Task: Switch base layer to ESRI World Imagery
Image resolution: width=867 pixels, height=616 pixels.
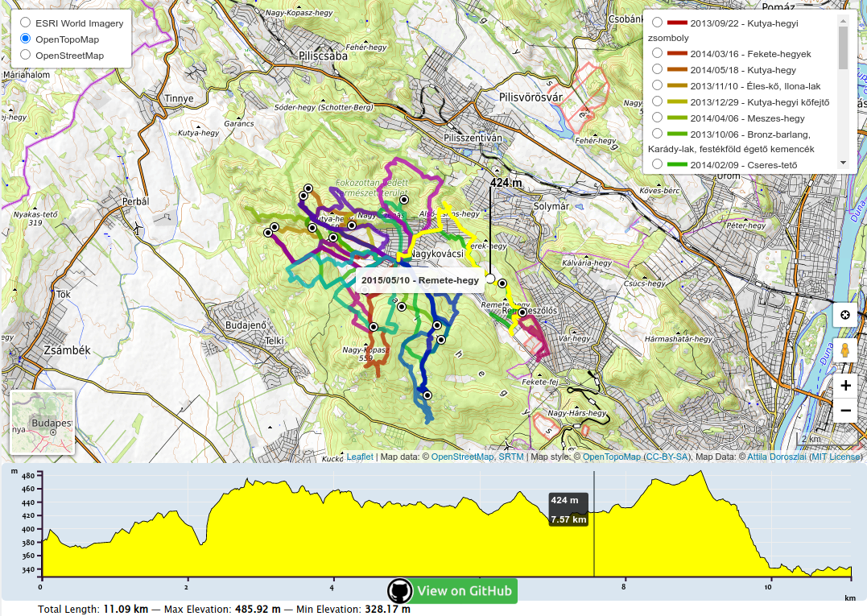Action: click(26, 23)
